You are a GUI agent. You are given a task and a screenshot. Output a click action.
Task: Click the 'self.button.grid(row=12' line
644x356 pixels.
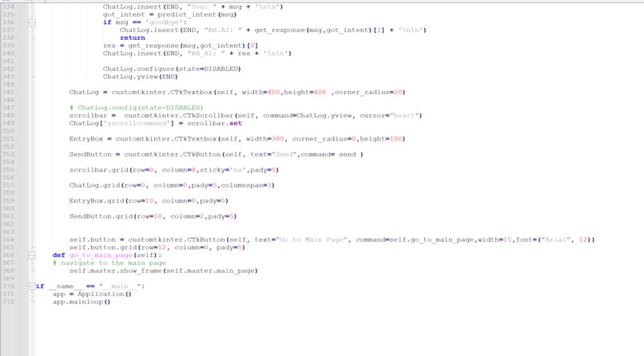157,247
